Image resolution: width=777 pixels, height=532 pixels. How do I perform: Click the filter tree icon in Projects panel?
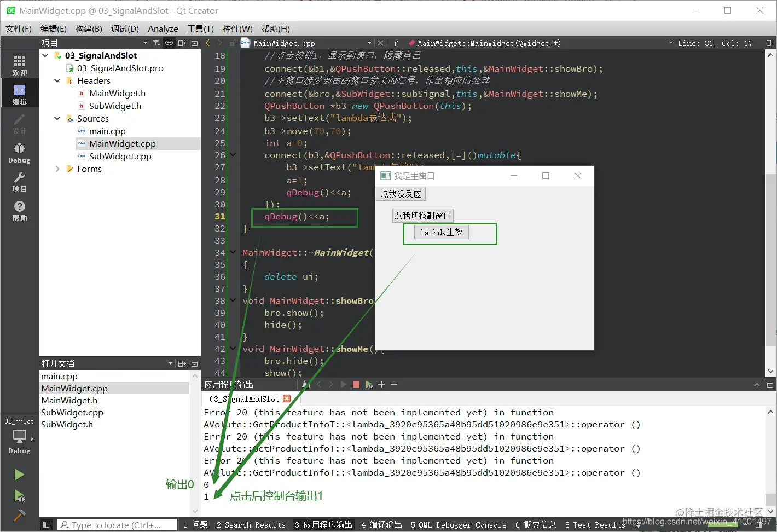[156, 43]
